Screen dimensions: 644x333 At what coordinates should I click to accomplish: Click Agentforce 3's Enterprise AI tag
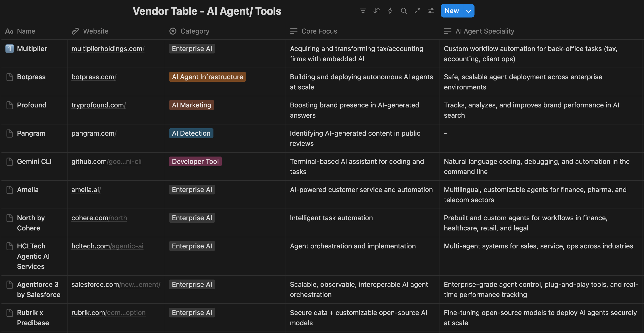pyautogui.click(x=192, y=284)
